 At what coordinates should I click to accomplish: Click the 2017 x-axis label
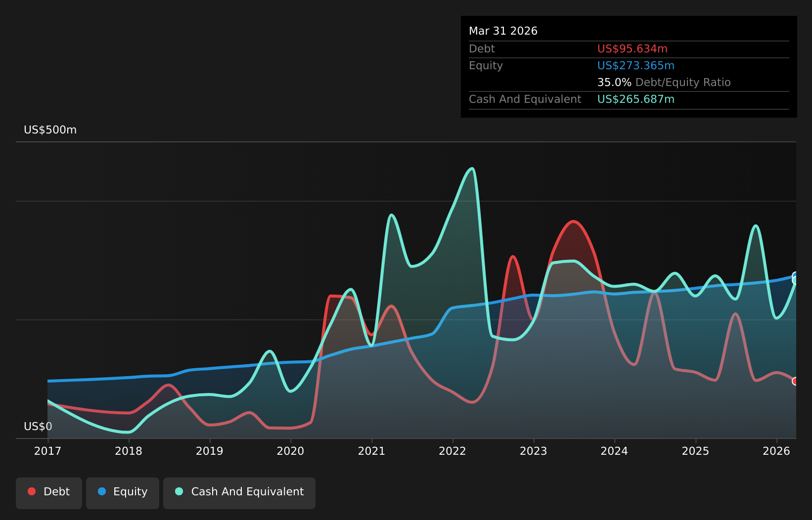click(47, 451)
